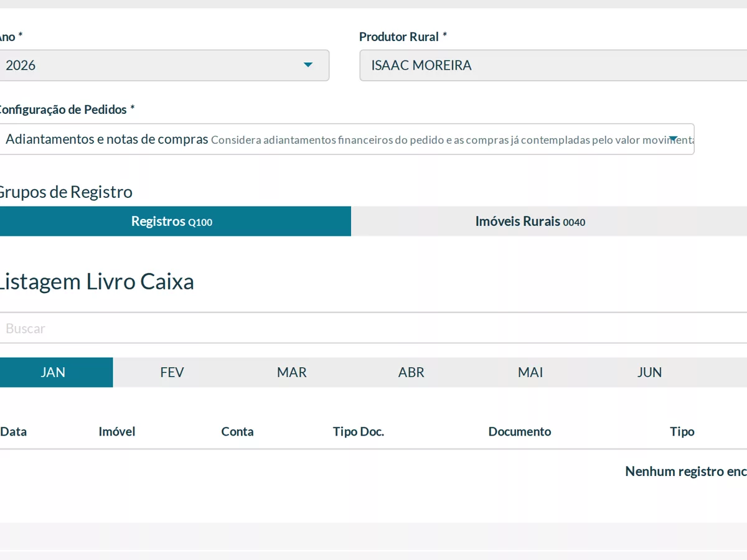The width and height of the screenshot is (747, 560).
Task: Select the MAI month tab
Action: pos(530,372)
